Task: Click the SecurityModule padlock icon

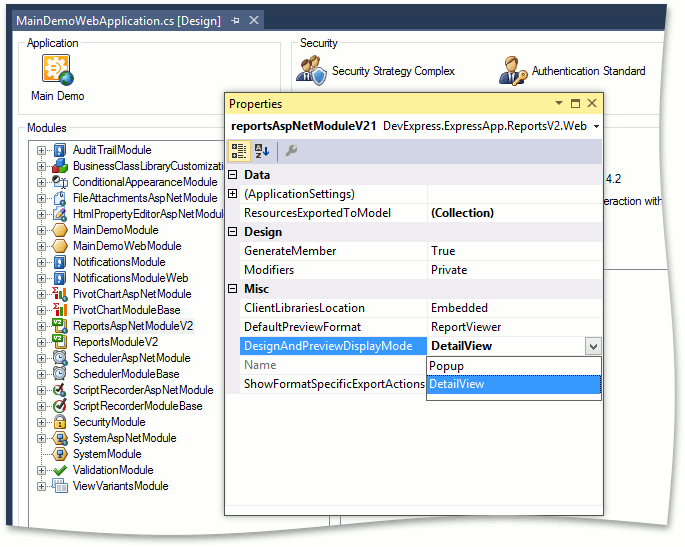Action: coord(60,422)
